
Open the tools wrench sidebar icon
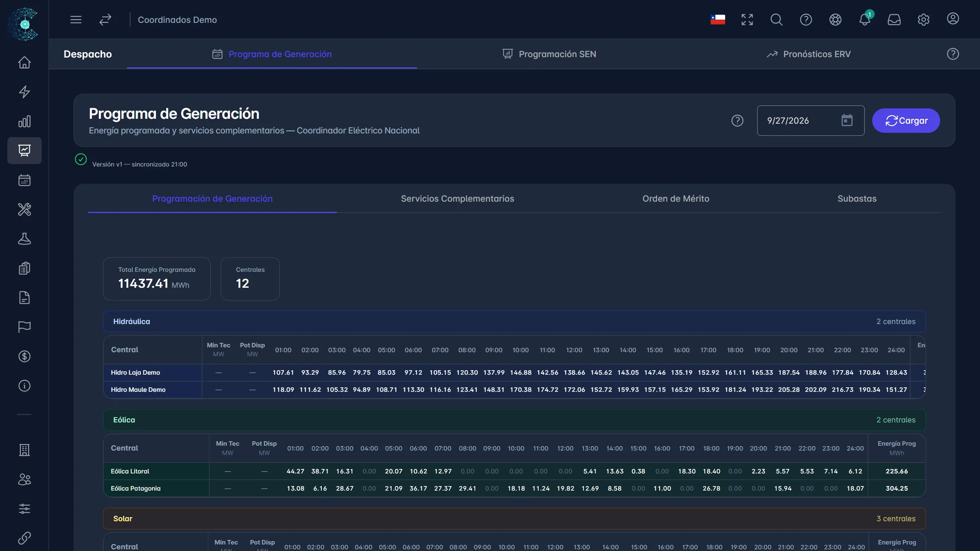(x=24, y=209)
